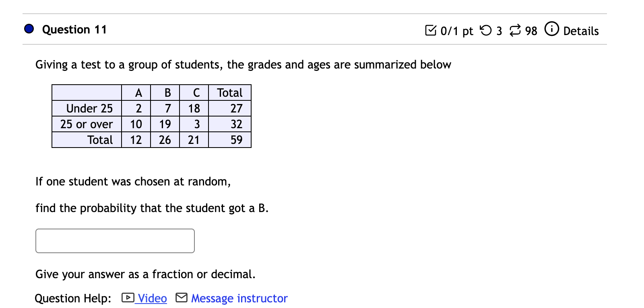Open similar question via the refresh arrows icon
Screen dimensions: 644x308
514,30
